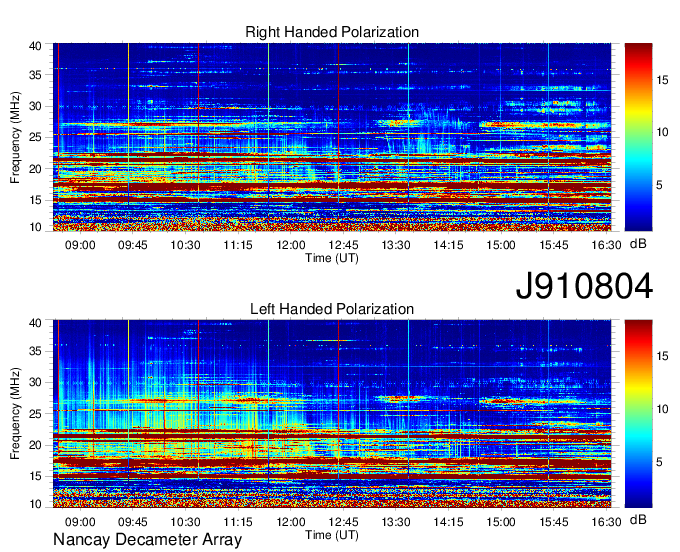Viewport: 680px width, 552px height.
Task: Click the 15:45 tick label under the right-handed plot
Action: click(554, 245)
